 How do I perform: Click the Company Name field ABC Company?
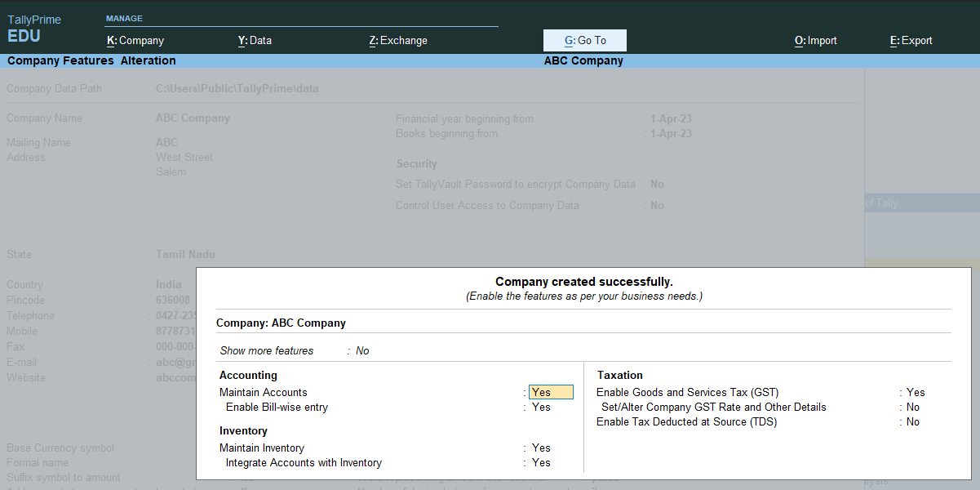(193, 118)
